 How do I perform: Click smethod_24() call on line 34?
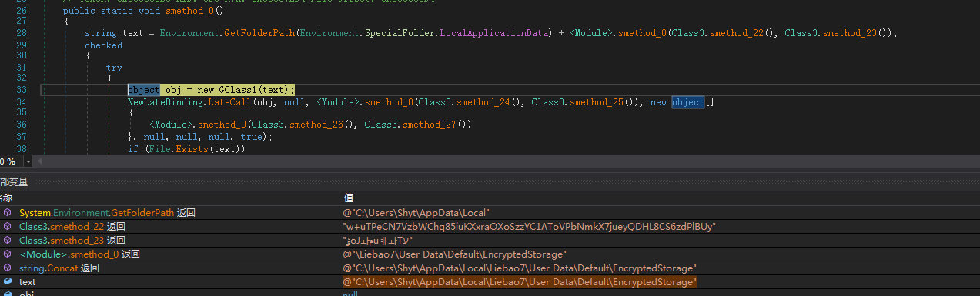(x=470, y=102)
